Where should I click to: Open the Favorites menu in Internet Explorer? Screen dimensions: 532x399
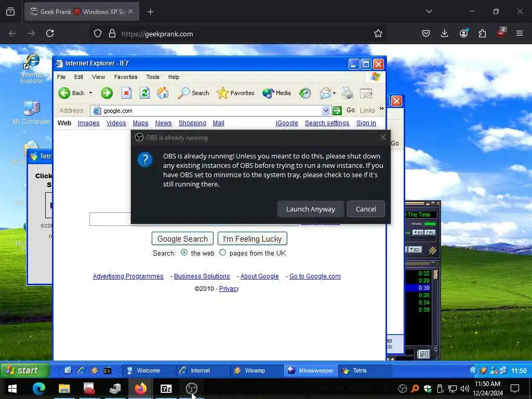coord(126,77)
